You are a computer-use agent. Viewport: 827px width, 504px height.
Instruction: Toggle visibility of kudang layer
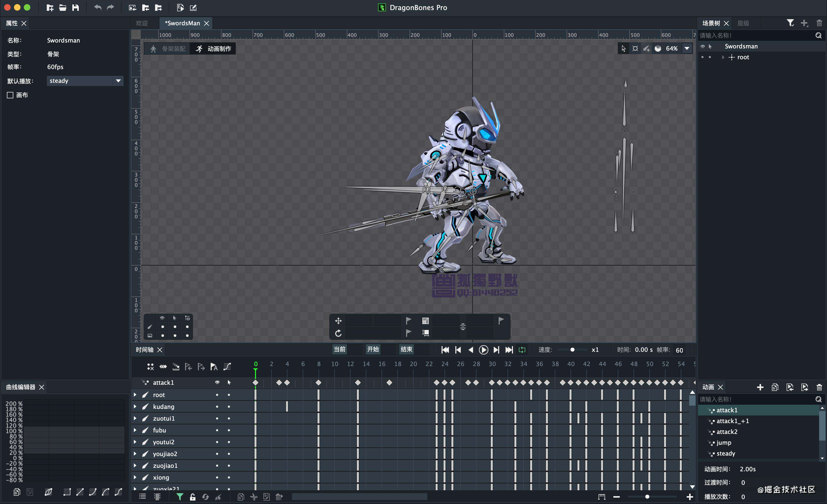218,406
